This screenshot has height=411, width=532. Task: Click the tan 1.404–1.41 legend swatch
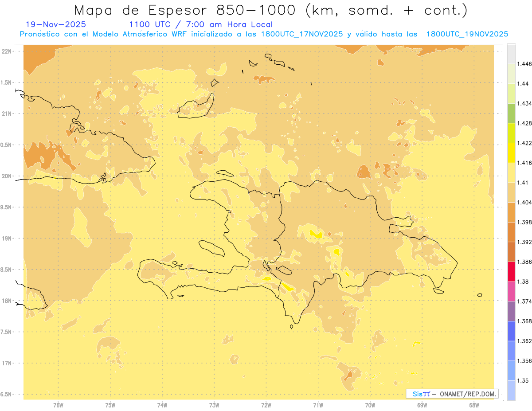click(511, 192)
